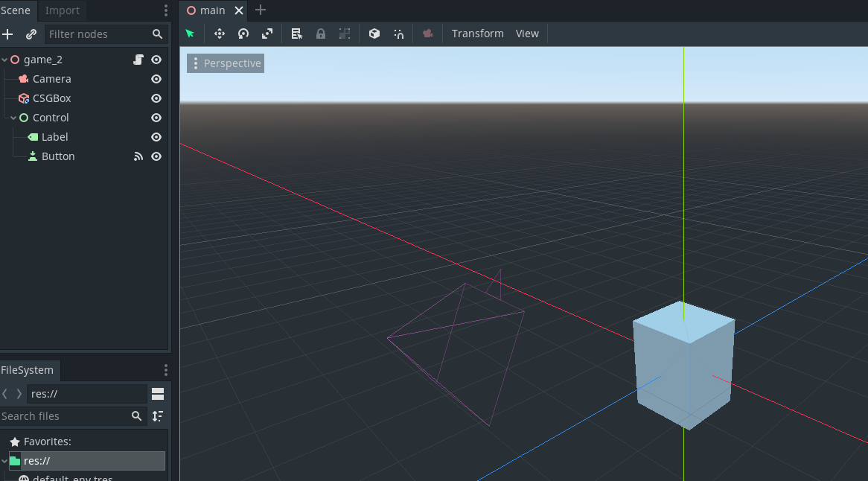
Task: Open the View menu
Action: [527, 34]
